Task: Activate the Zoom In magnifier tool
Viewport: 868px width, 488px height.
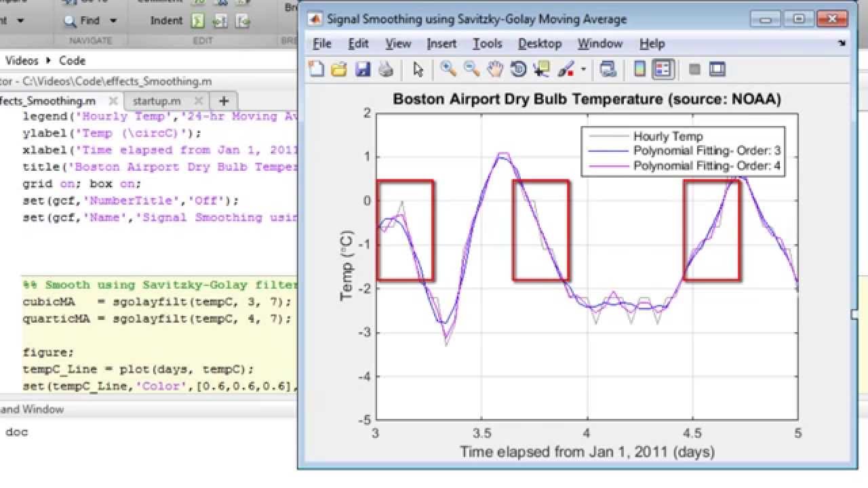Action: 448,68
